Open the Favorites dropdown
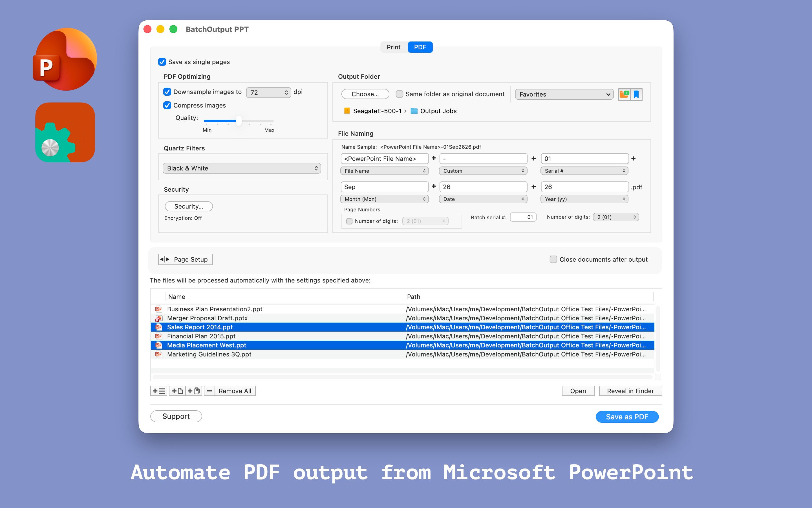812x508 pixels. [564, 95]
